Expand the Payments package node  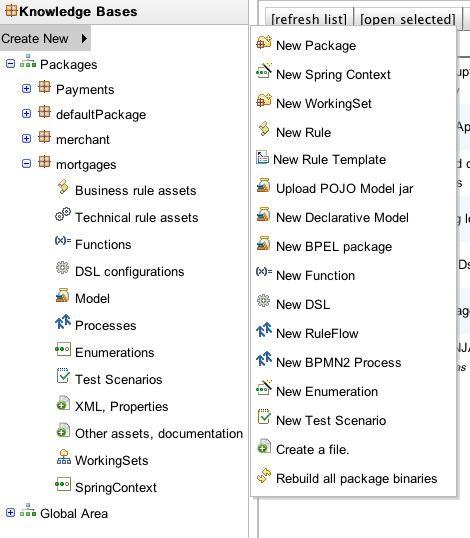pos(26,89)
